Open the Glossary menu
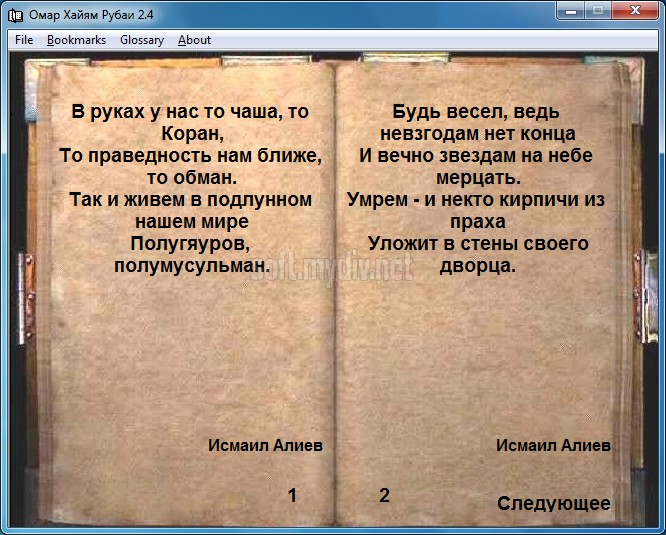The width and height of the screenshot is (666, 535). pyautogui.click(x=142, y=40)
